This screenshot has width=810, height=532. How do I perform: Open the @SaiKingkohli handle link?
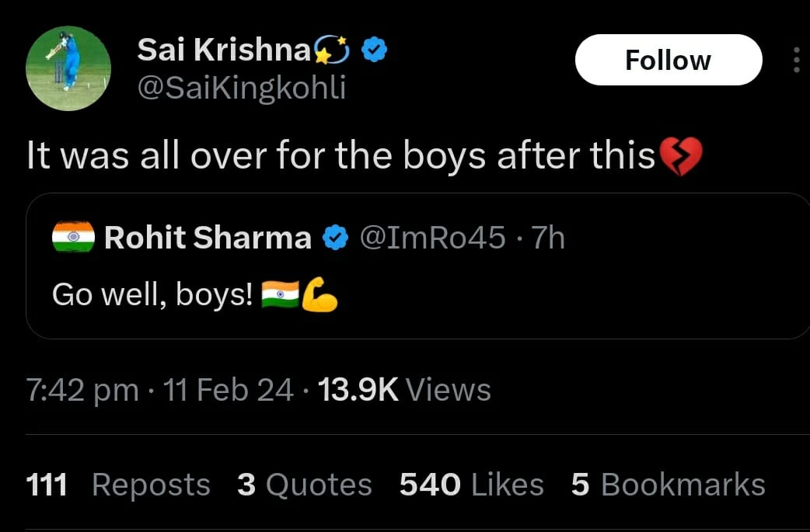click(241, 89)
